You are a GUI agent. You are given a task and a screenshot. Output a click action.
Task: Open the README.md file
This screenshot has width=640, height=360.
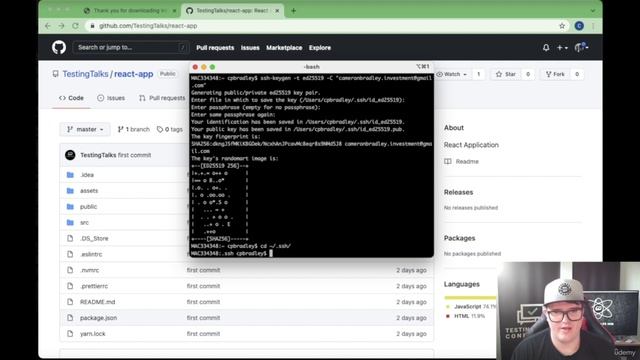98,302
